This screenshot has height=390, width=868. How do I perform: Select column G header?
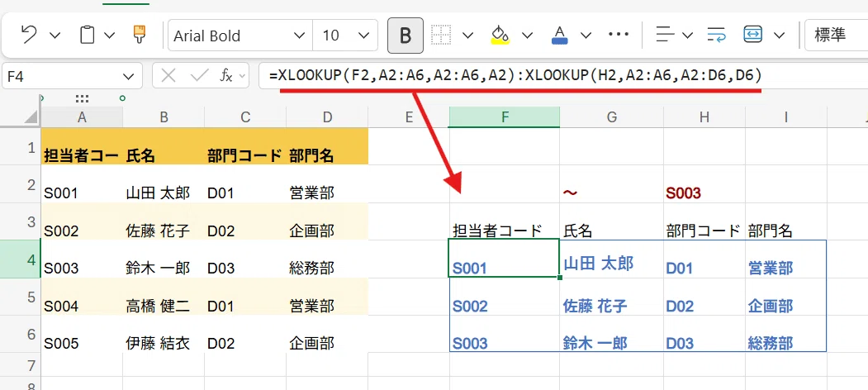click(x=612, y=117)
